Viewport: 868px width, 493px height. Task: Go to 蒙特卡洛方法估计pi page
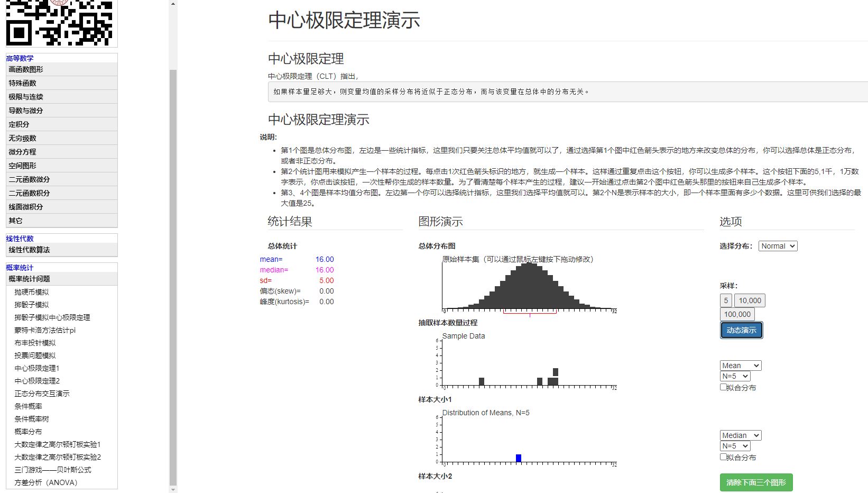(x=45, y=330)
